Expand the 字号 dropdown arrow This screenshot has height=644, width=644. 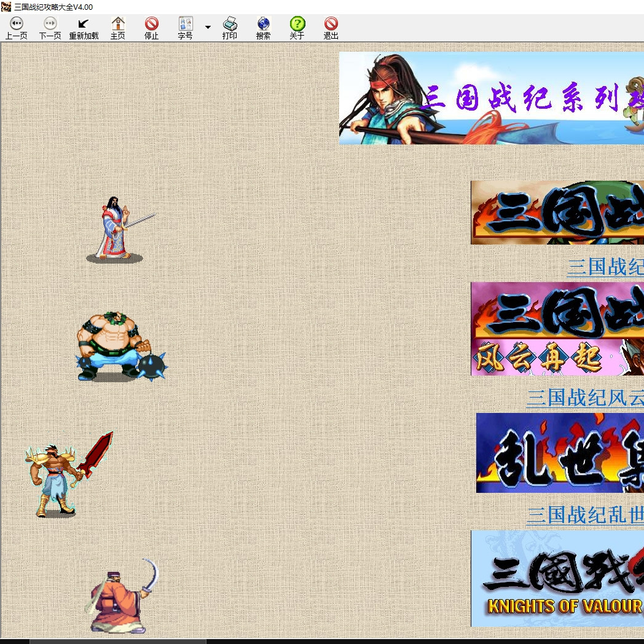click(208, 28)
